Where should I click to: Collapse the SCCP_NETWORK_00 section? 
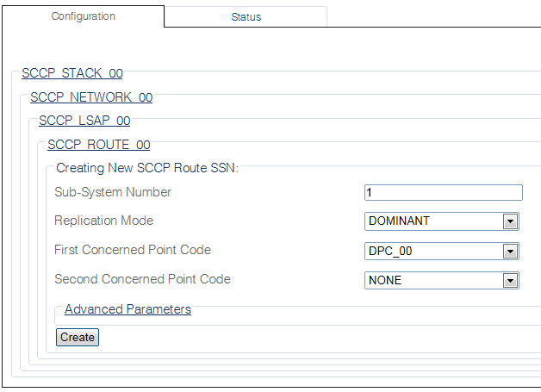point(91,97)
